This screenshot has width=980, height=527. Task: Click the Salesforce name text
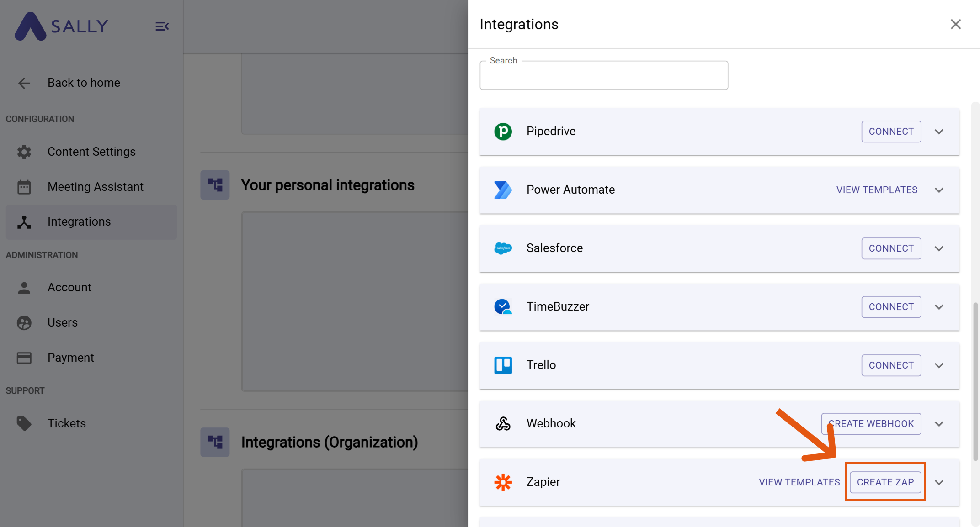click(554, 248)
